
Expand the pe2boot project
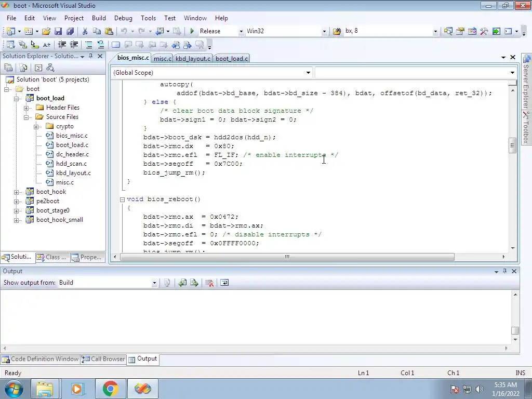[x=16, y=202]
